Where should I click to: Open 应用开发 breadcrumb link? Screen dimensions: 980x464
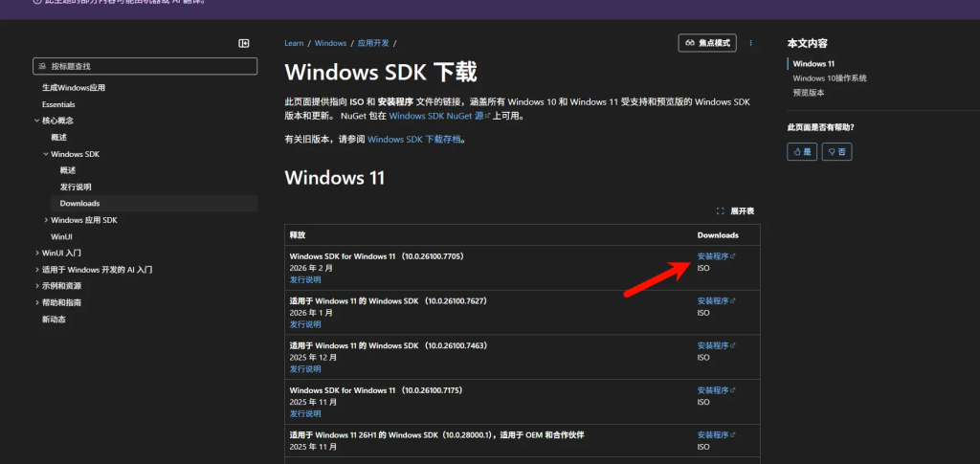click(373, 43)
